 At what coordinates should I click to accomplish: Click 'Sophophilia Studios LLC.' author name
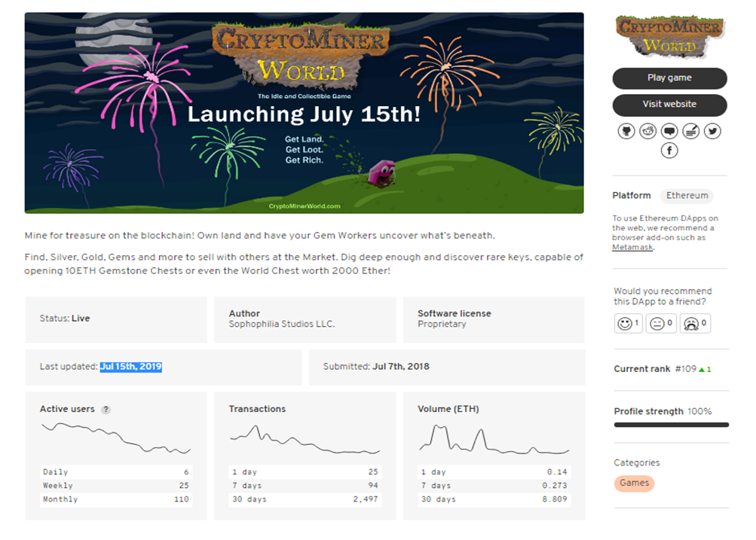[282, 324]
